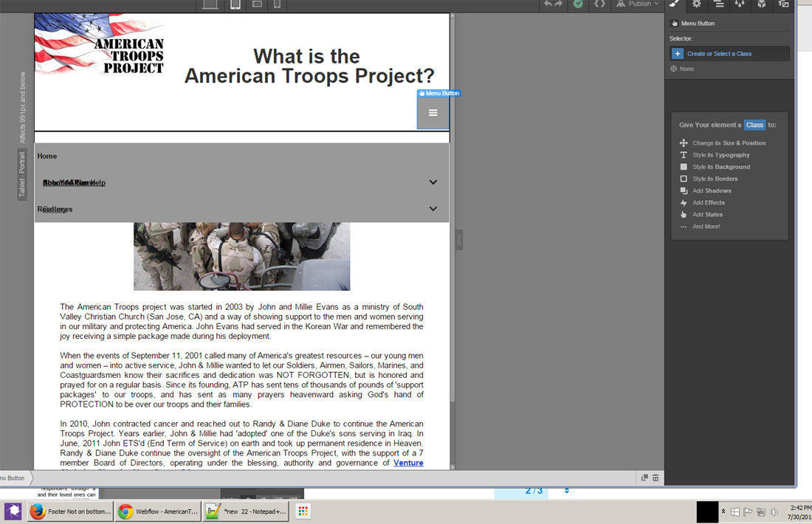Click Add Effects
Image resolution: width=812 pixels, height=524 pixels.
tap(709, 202)
